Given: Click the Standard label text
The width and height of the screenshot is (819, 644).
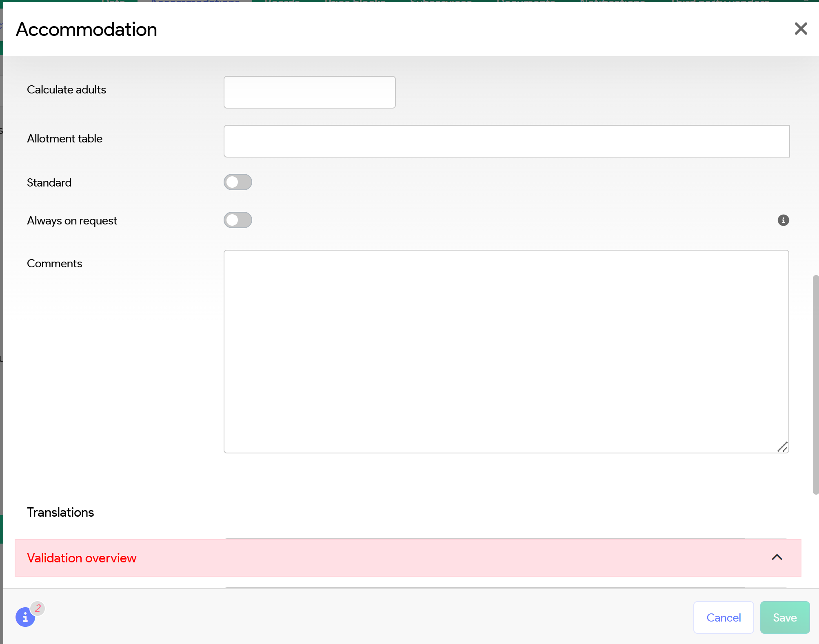Looking at the screenshot, I should tap(49, 182).
